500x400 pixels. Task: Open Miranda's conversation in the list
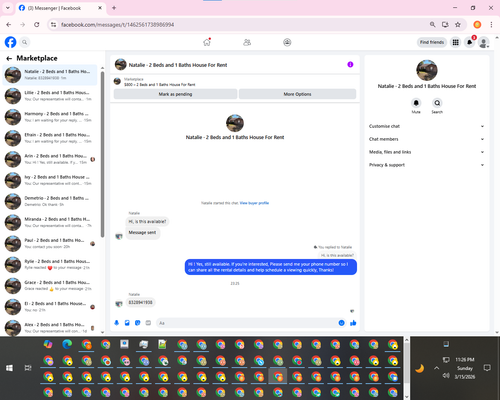pos(50,222)
